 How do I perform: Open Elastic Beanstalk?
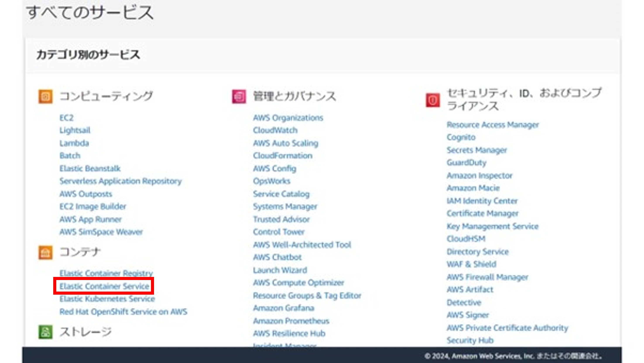point(90,168)
